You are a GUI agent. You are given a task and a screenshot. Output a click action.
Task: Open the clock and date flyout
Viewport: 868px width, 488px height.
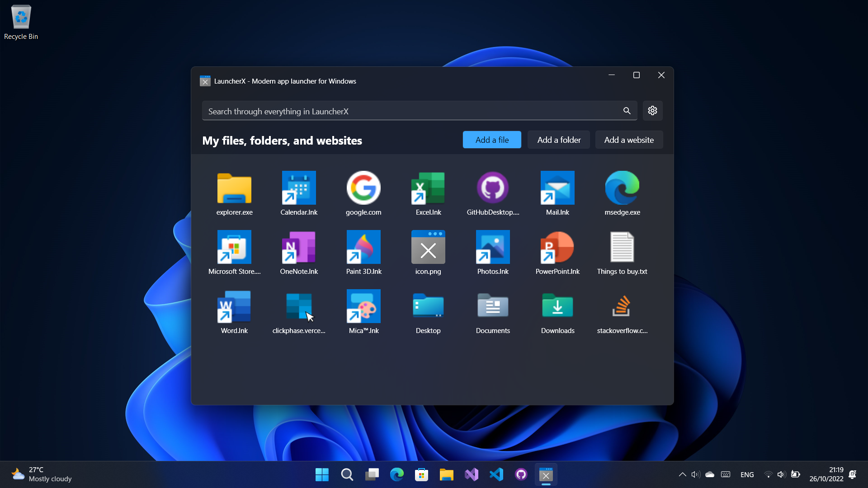pyautogui.click(x=826, y=474)
